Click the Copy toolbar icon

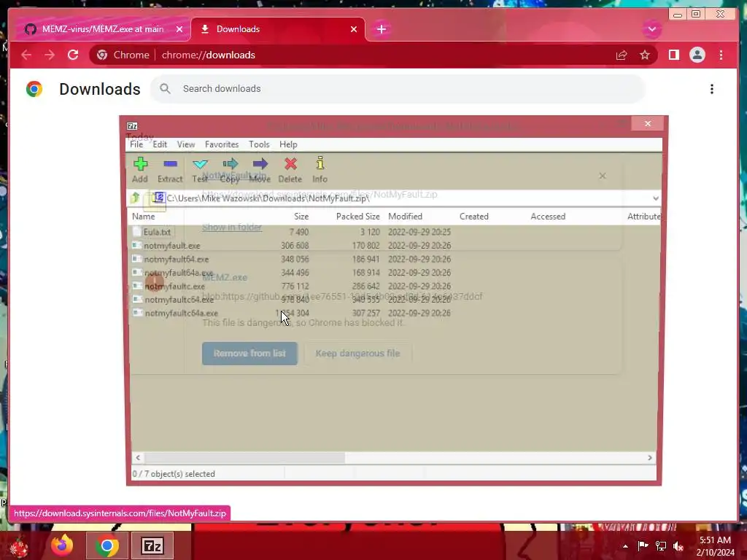230,170
